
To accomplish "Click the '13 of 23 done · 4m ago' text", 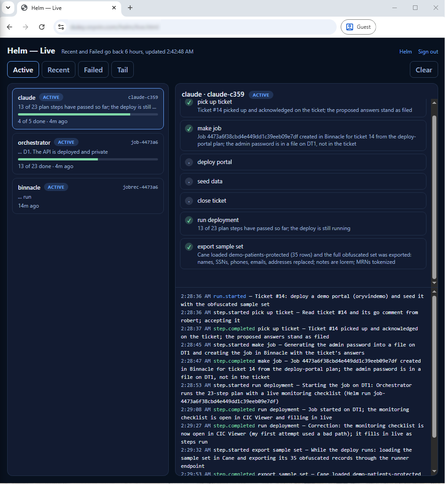I will [46, 166].
